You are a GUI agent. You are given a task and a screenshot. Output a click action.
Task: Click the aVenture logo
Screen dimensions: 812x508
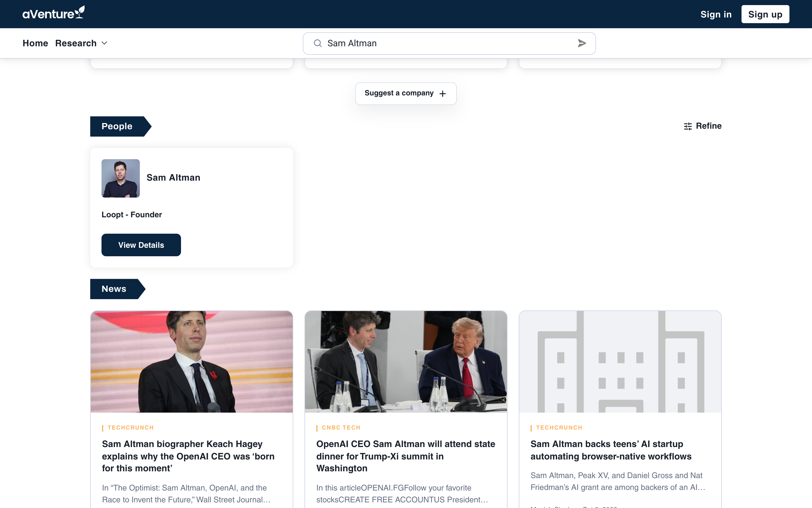click(x=53, y=13)
